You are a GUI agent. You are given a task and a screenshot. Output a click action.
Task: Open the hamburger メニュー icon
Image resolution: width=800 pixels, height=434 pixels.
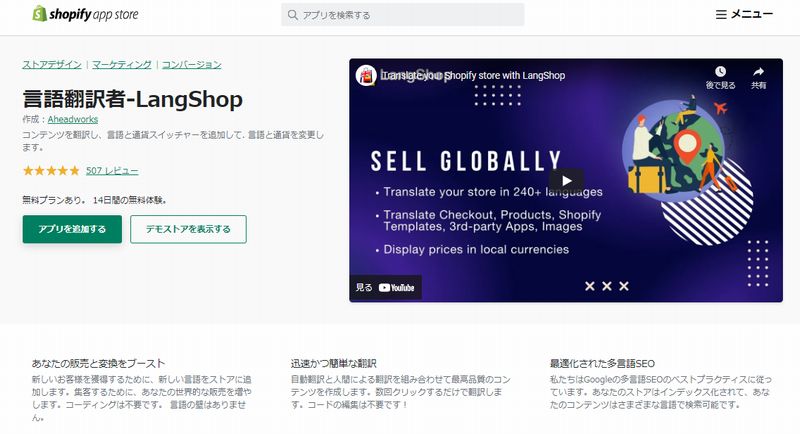(721, 15)
